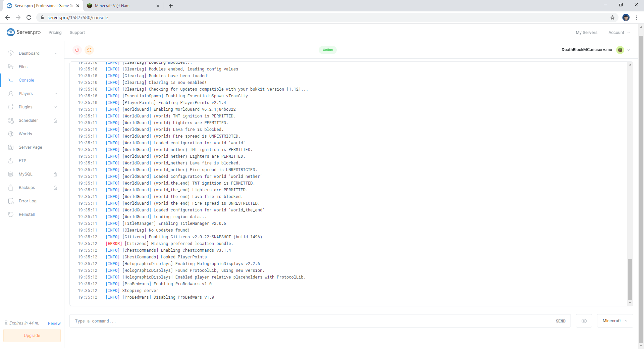Click the Server Page icon
This screenshot has height=349, width=644.
pos(11,147)
